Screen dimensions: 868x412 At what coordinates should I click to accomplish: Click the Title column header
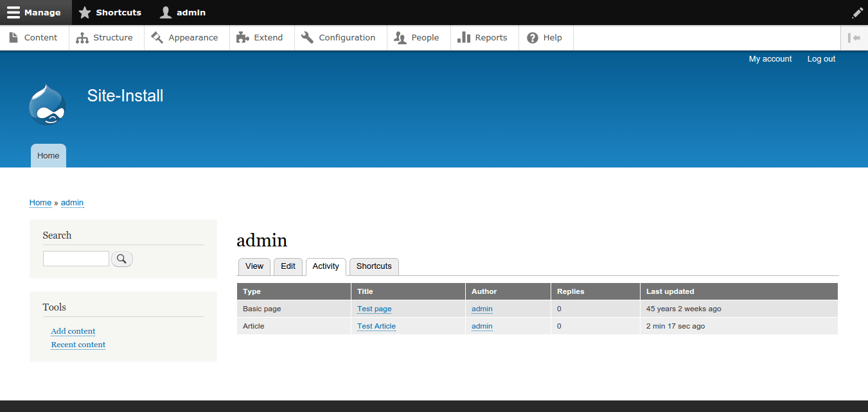(x=409, y=291)
